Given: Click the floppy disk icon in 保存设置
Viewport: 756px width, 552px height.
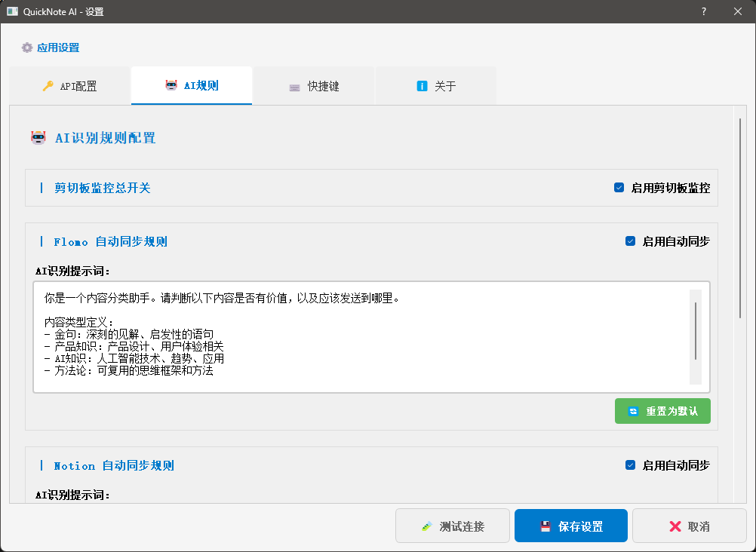Looking at the screenshot, I should tap(545, 526).
